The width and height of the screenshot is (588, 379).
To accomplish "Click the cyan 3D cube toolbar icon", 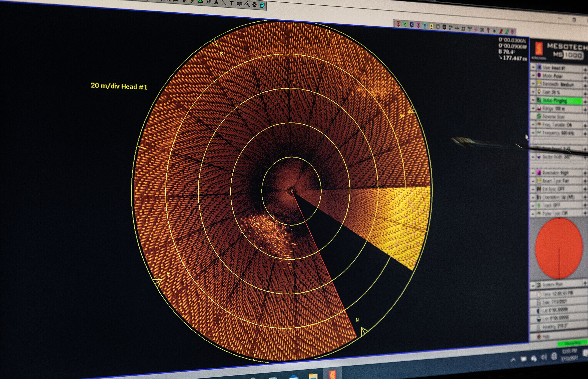I will (262, 5).
